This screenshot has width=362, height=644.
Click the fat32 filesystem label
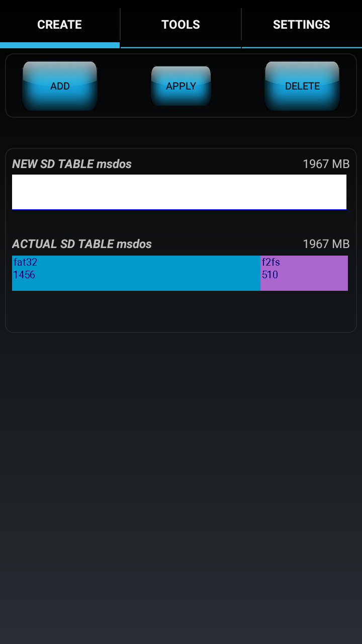[25, 262]
